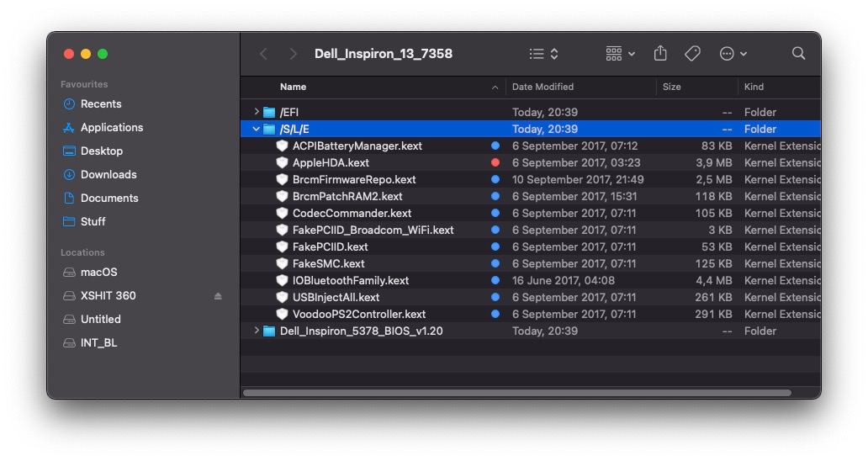
Task: Click the /S/L/E folder icon
Action: [270, 130]
